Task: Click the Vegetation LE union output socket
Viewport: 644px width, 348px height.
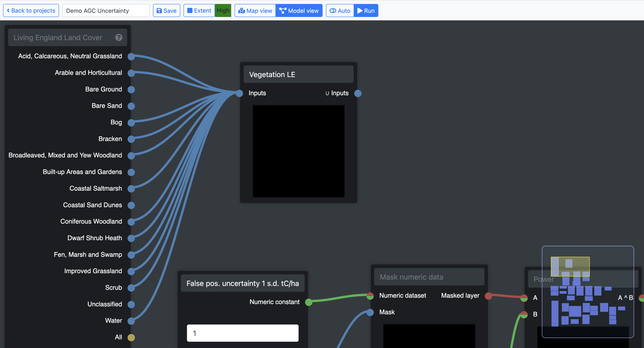Action: [358, 93]
